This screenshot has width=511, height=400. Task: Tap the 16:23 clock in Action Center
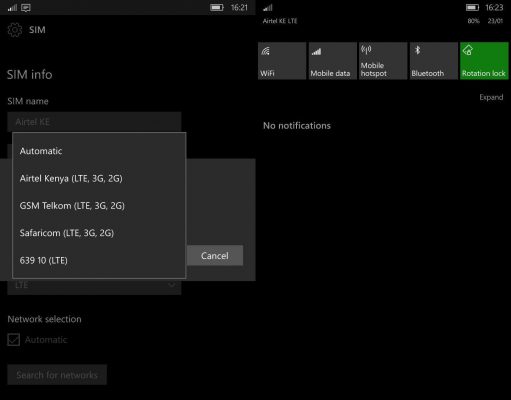[494, 7]
